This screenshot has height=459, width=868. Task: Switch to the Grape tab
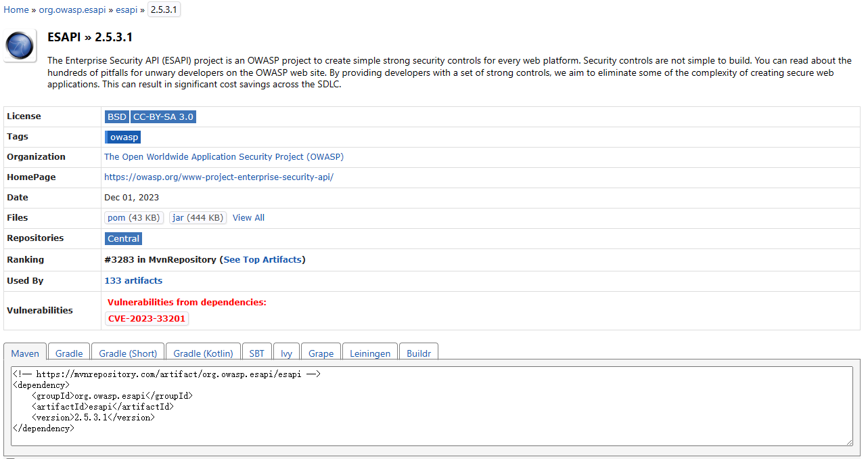pos(321,353)
